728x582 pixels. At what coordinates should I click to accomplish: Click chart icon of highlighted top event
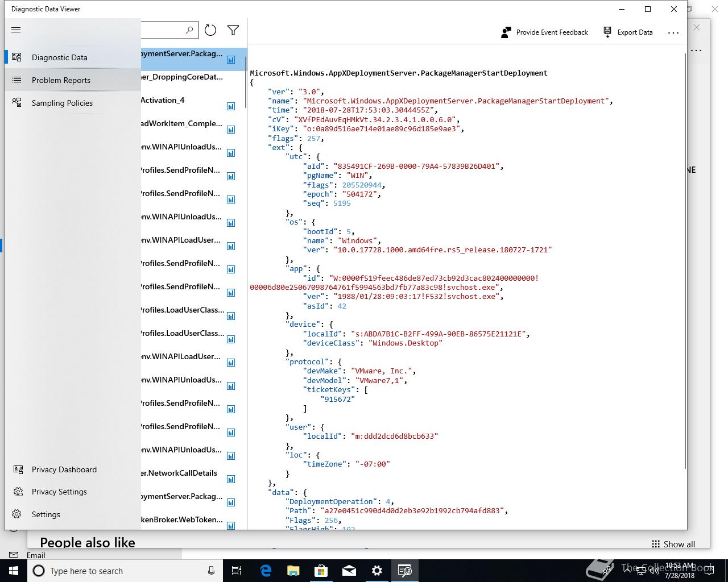pyautogui.click(x=231, y=60)
